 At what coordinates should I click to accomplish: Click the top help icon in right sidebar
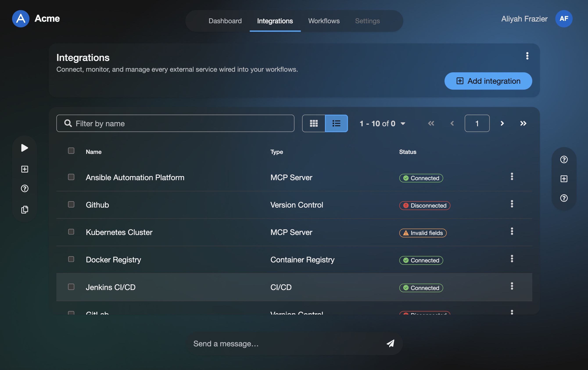pyautogui.click(x=564, y=160)
